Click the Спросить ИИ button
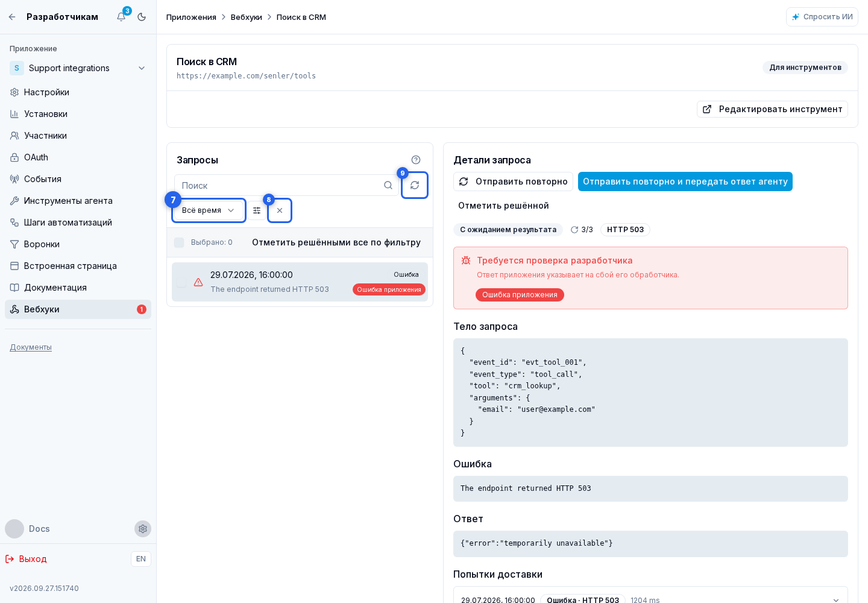868x603 pixels. pyautogui.click(x=822, y=17)
